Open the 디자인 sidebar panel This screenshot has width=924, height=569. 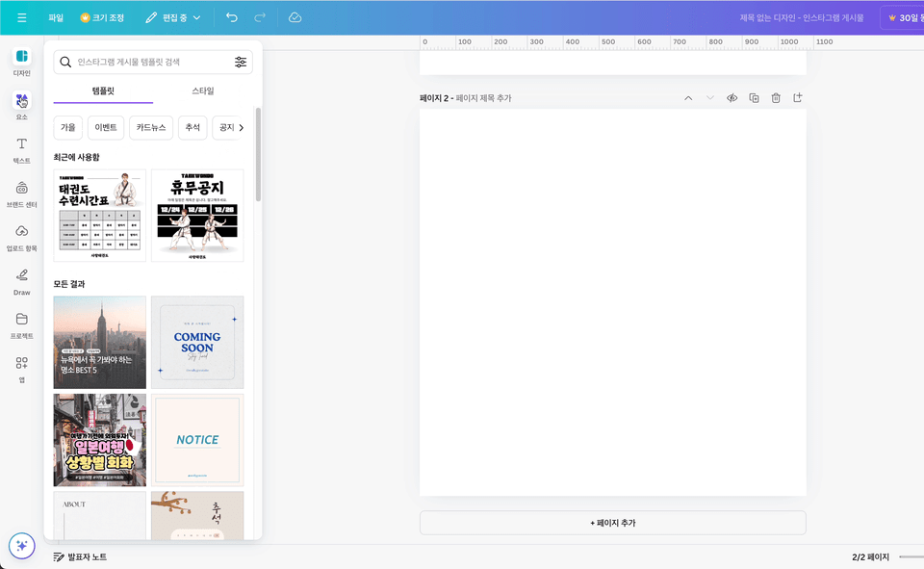click(22, 62)
